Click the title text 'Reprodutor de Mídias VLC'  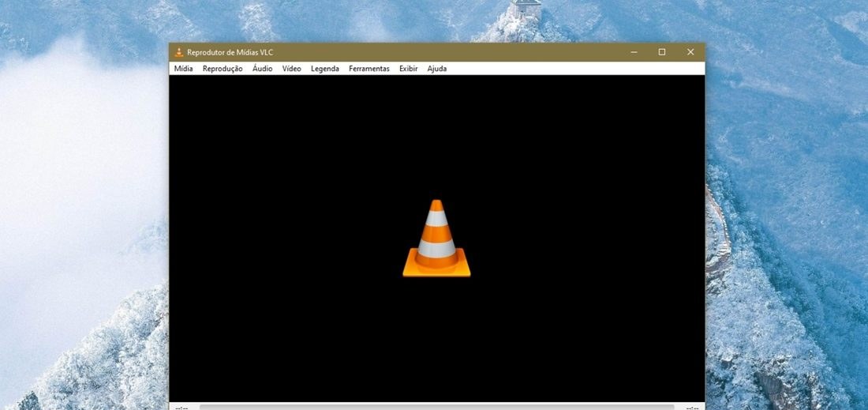pos(230,53)
